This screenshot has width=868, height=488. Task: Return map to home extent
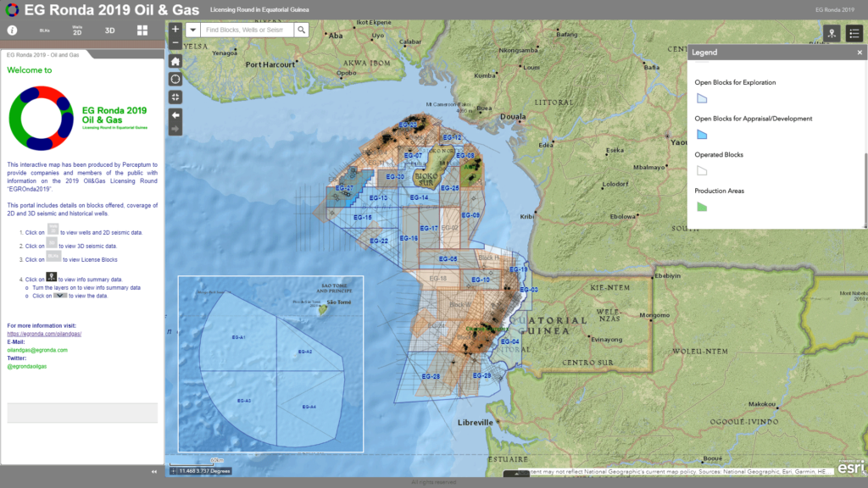[175, 61]
